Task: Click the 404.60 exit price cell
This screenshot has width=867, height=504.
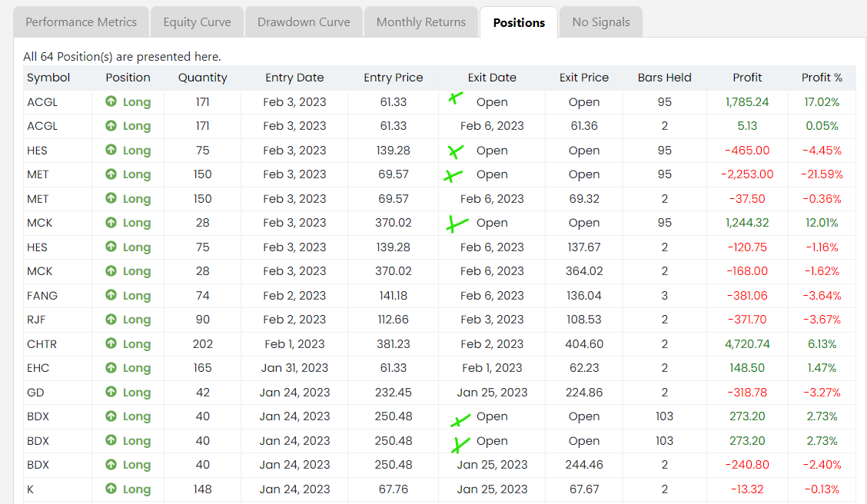Action: click(584, 343)
